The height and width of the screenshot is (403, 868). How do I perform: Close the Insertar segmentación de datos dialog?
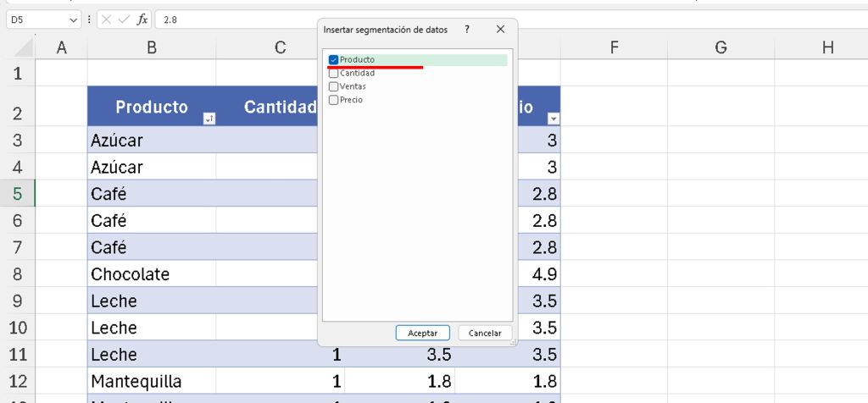coord(500,30)
